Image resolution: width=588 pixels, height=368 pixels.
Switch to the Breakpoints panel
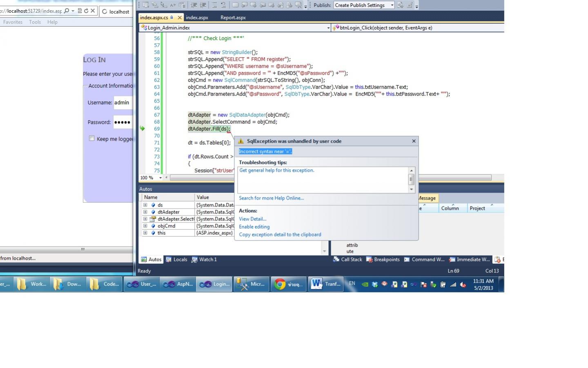point(383,259)
